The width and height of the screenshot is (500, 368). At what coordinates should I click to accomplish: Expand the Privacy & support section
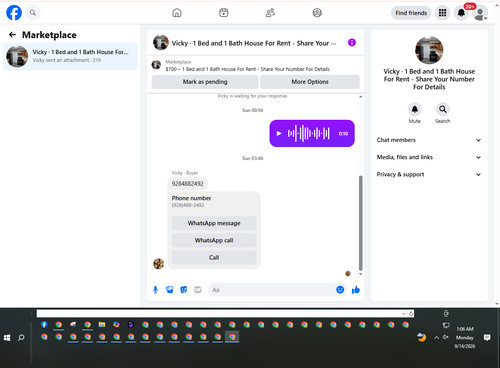click(429, 174)
